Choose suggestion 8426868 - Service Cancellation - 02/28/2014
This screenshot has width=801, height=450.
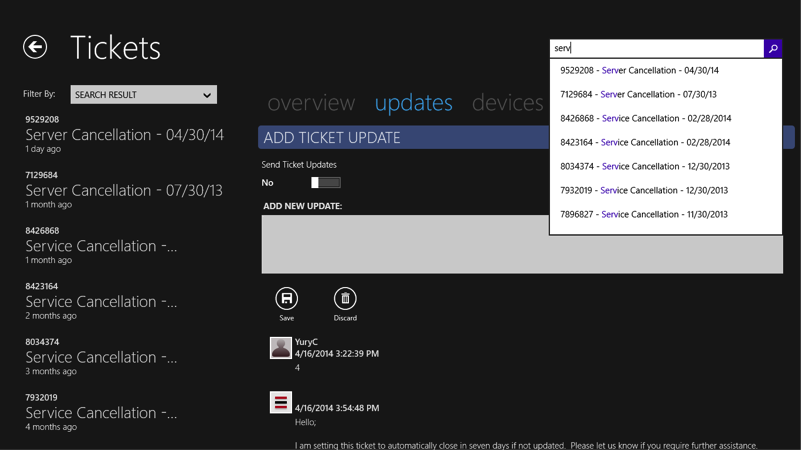pyautogui.click(x=666, y=119)
